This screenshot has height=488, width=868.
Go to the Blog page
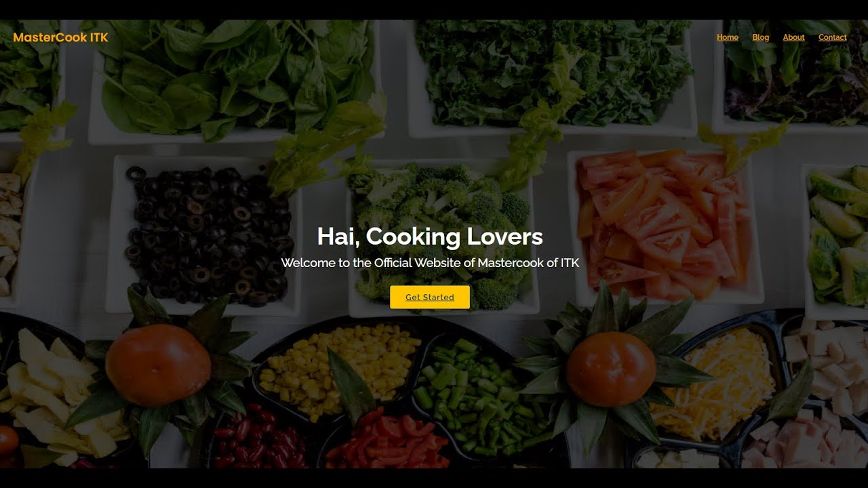[761, 37]
